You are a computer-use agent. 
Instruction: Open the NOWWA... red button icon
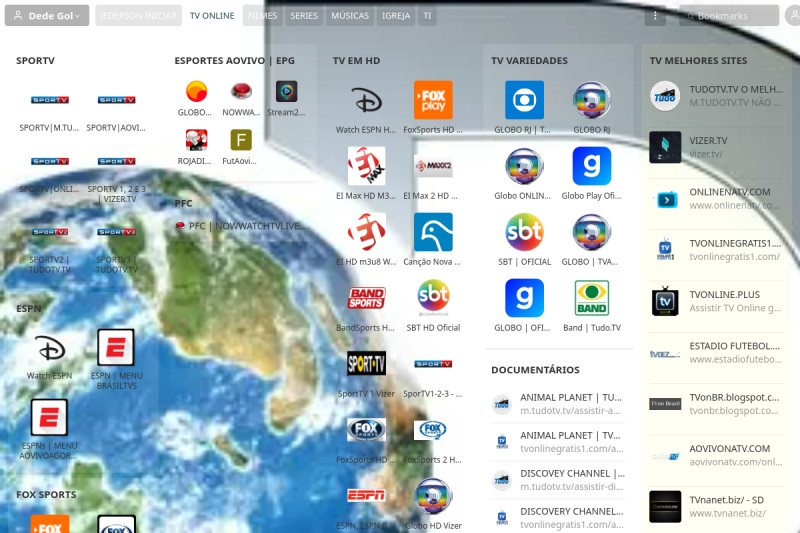(241, 92)
